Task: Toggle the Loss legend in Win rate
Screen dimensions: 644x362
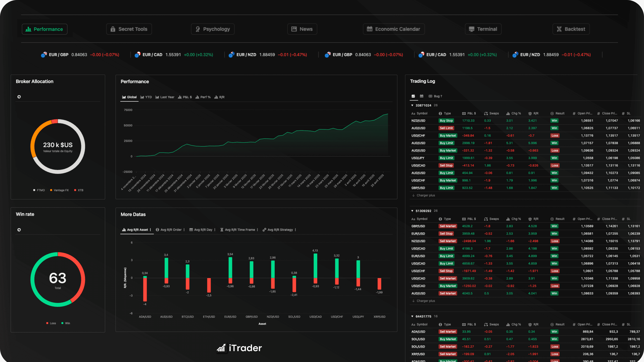Action: coord(51,323)
